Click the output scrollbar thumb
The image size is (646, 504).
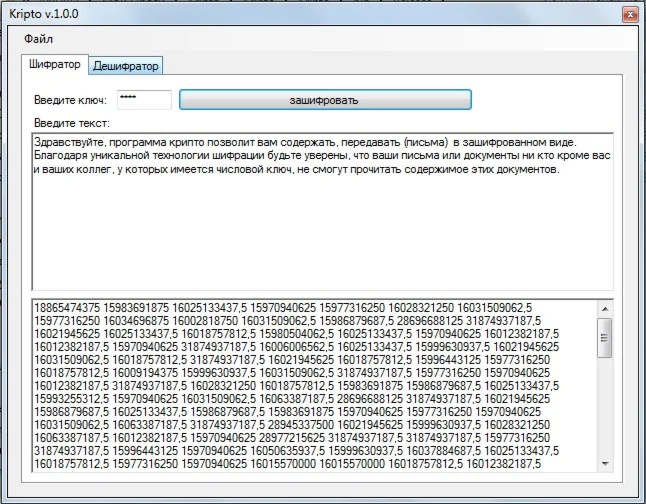[x=605, y=338]
